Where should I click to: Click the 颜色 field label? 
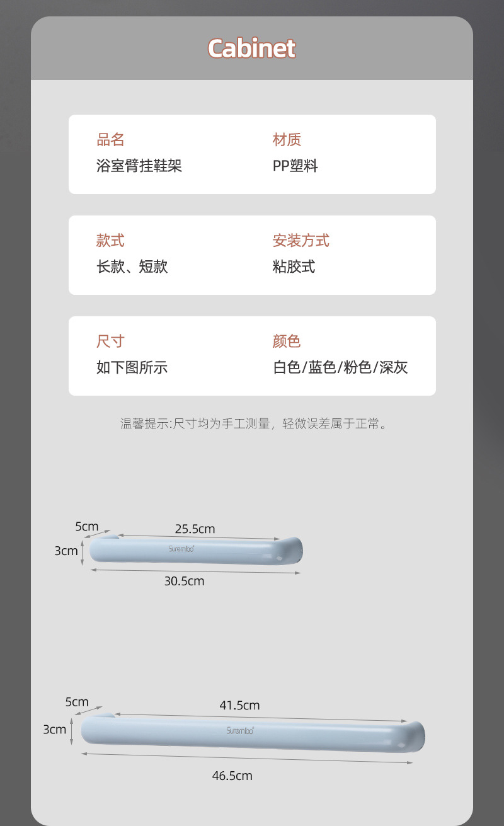pos(287,341)
